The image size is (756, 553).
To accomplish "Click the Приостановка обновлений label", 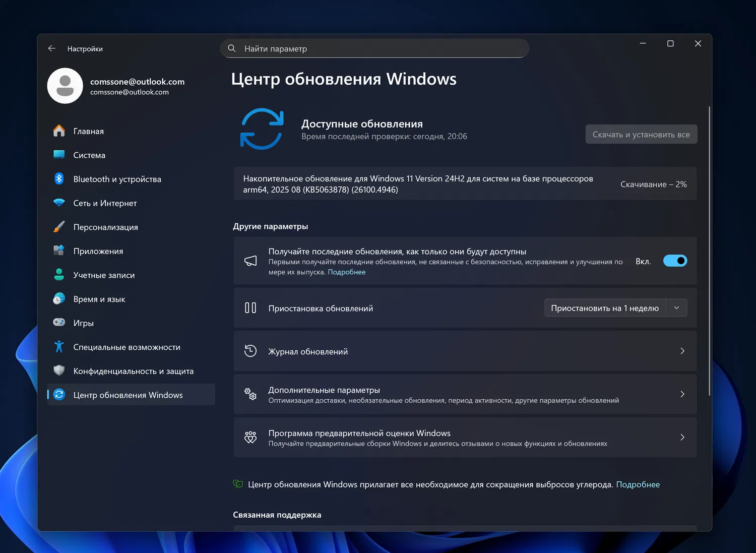I will click(321, 308).
